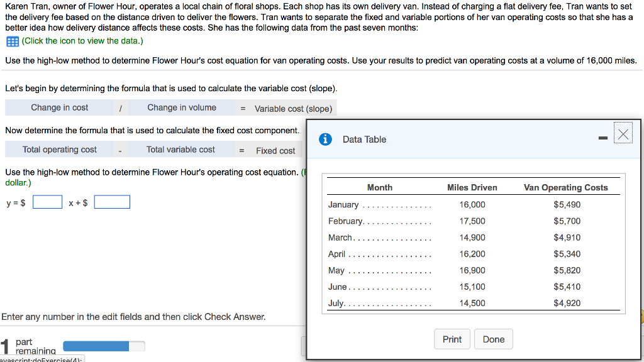Select January cost value $5,490
Viewport: 644px width, 362px height.
(x=567, y=205)
